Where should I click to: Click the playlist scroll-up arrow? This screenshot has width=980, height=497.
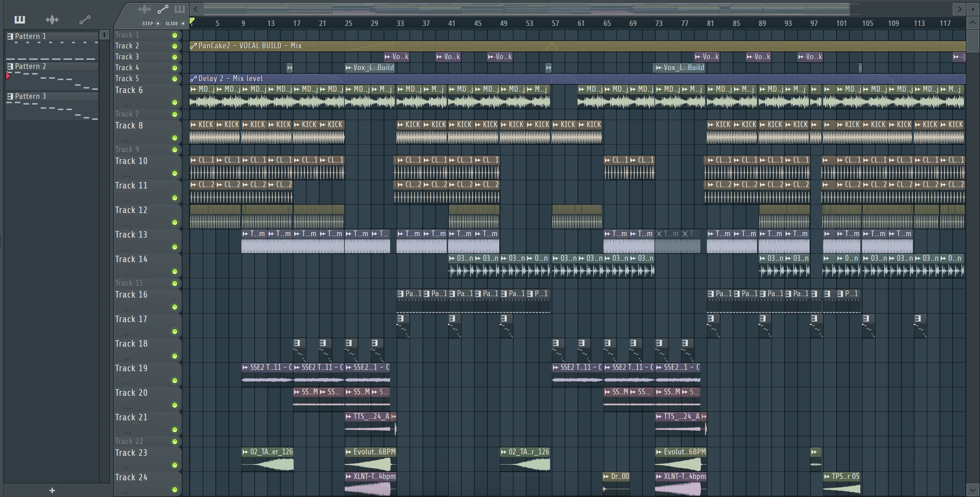(972, 22)
